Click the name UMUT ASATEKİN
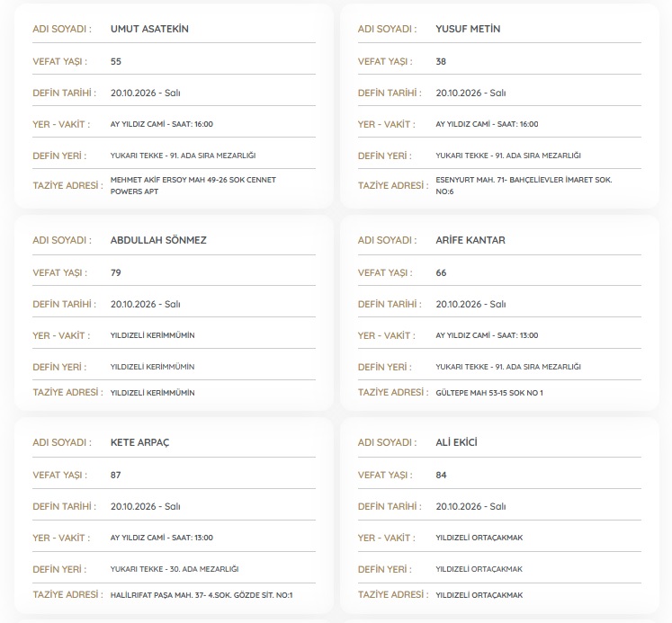 pyautogui.click(x=149, y=29)
